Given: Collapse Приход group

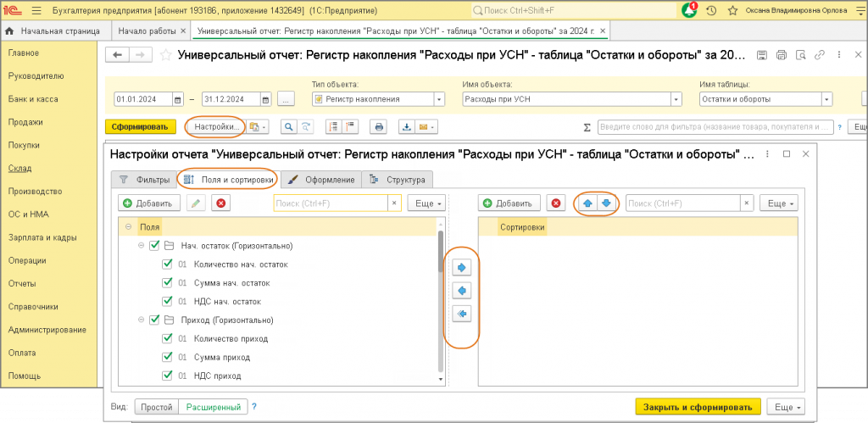Looking at the screenshot, I should 141,320.
